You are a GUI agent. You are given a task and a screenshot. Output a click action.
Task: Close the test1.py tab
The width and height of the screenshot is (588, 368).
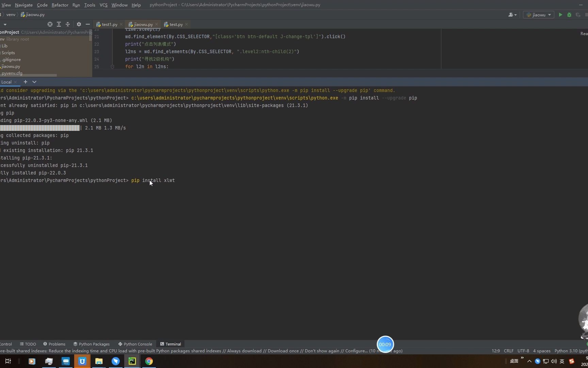click(x=121, y=24)
